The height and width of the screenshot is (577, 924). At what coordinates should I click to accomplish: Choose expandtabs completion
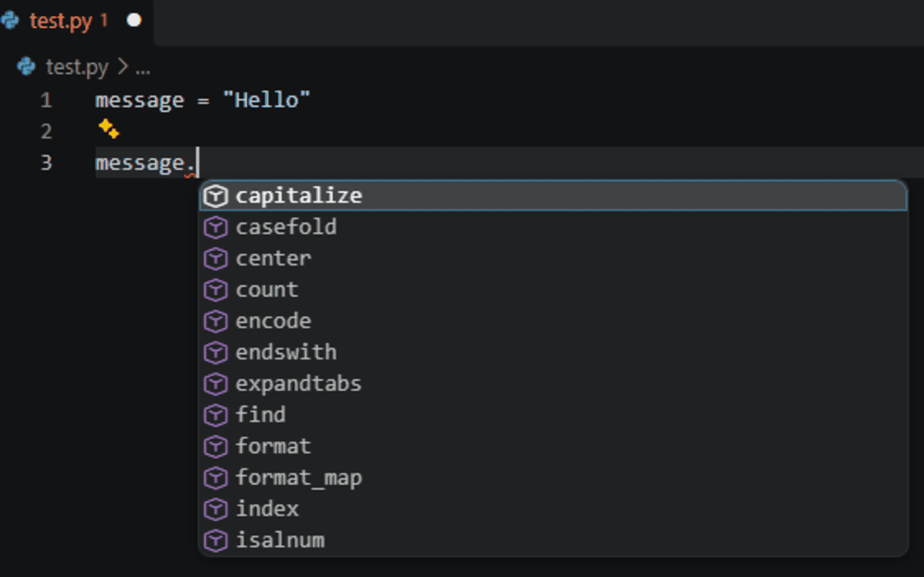[x=553, y=384]
